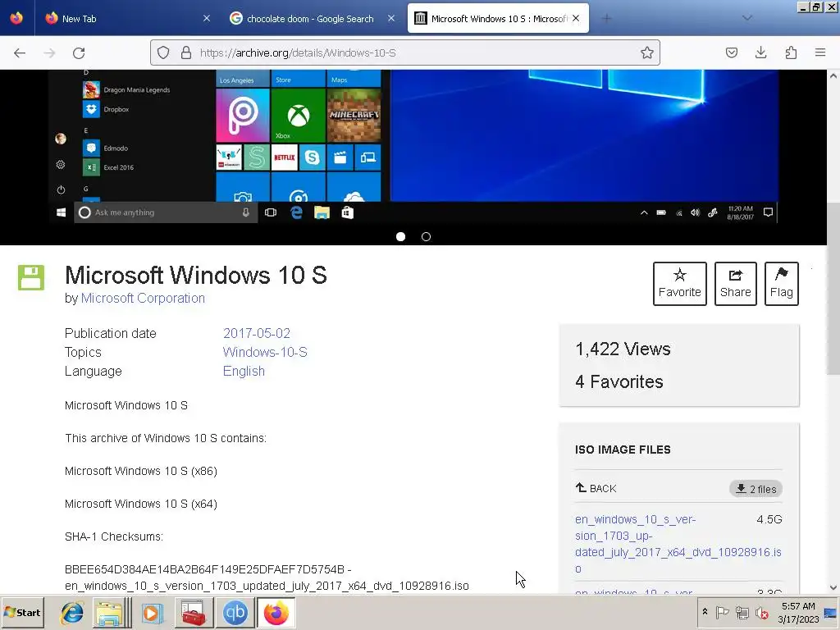
Task: Click the SHA-1 Checksums text
Action: (x=114, y=536)
